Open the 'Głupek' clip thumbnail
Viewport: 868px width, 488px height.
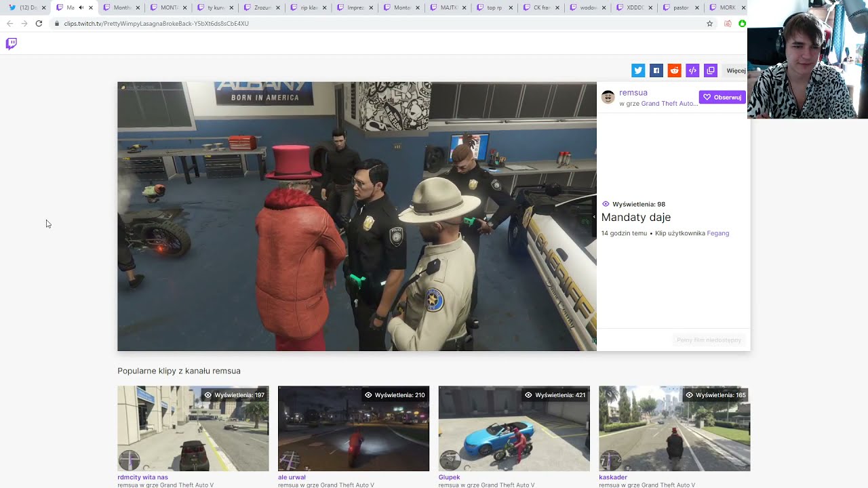(x=514, y=428)
